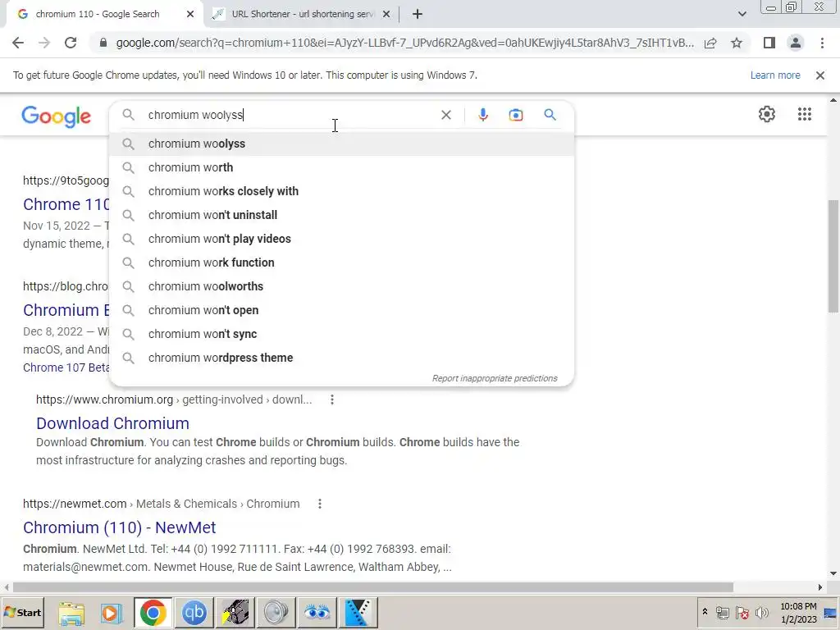Choose suggestion chromium won't play videos
The image size is (840, 630).
[x=341, y=239]
